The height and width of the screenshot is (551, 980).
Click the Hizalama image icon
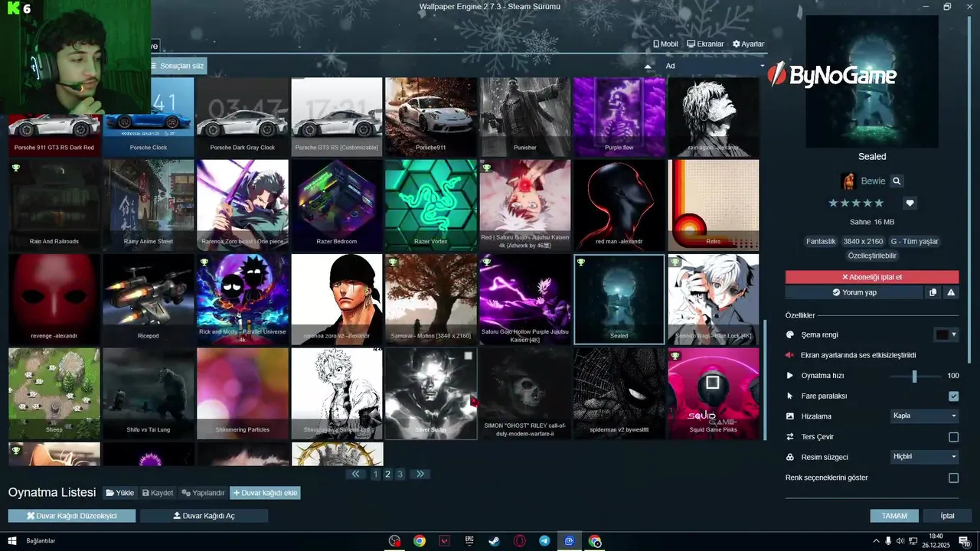click(790, 416)
